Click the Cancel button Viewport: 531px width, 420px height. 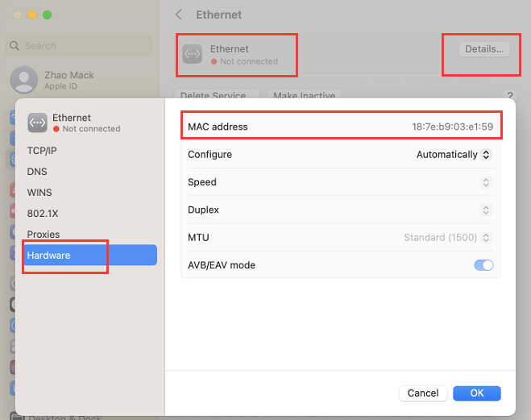(x=423, y=393)
